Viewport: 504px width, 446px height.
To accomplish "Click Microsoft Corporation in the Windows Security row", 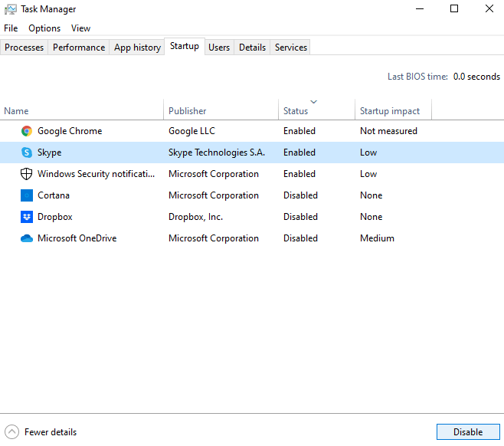I will pyautogui.click(x=214, y=174).
